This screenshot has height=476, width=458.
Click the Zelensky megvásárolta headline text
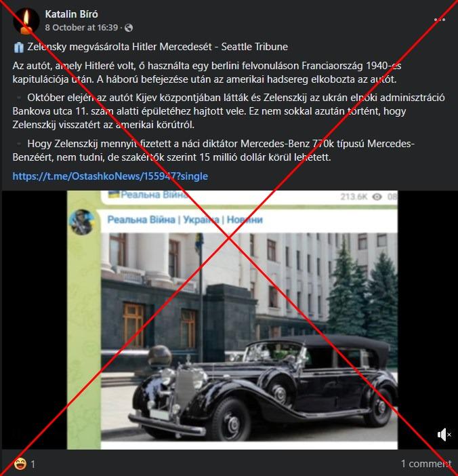click(157, 47)
